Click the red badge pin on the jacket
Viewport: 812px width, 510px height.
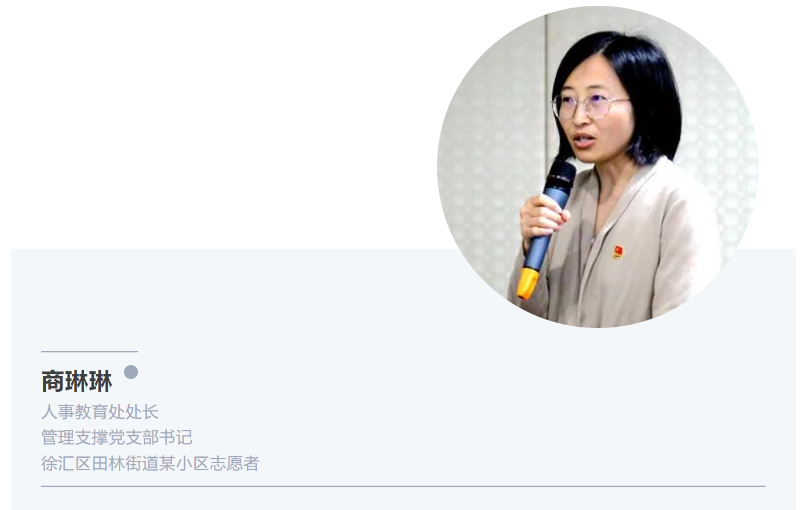(x=618, y=252)
